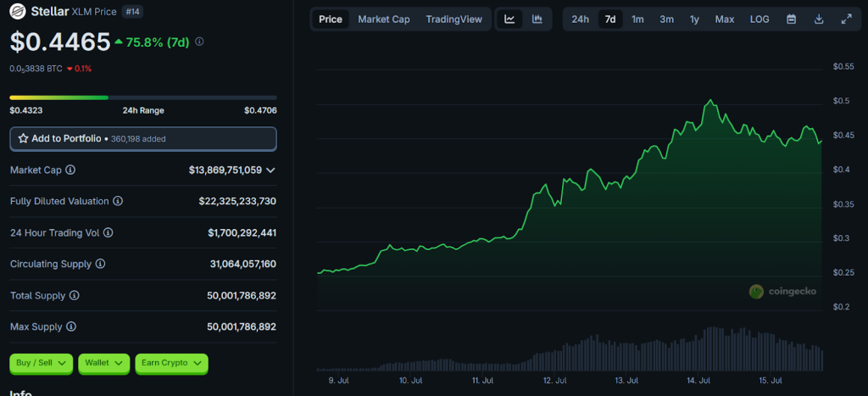Click 24h high value $0.4706
Screen dimensions: 868x396
pos(261,110)
